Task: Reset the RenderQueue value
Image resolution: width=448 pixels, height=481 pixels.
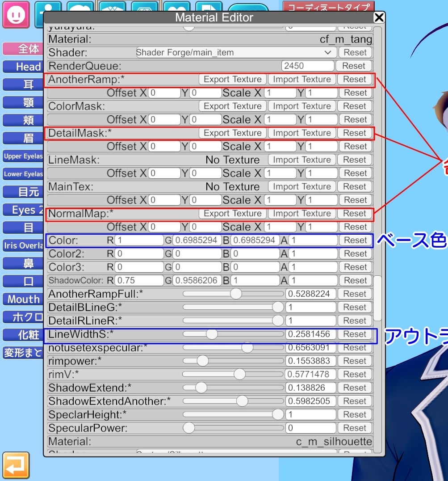Action: tap(354, 66)
